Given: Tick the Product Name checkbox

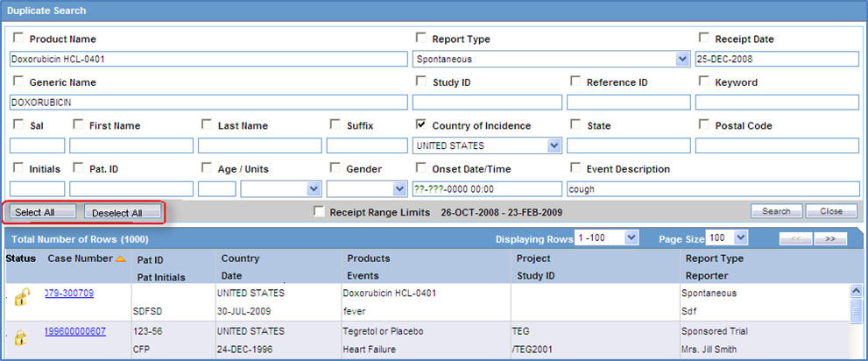Looking at the screenshot, I should tap(18, 38).
